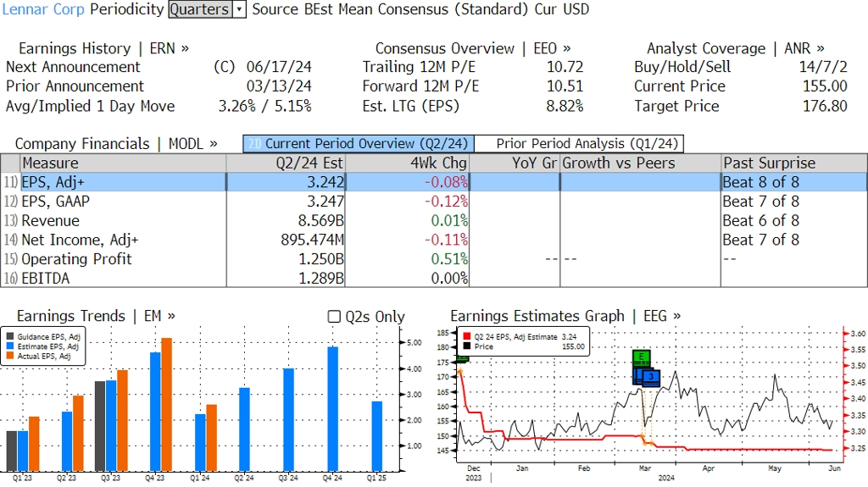868x487 pixels.
Task: Open the Lennar Corp link
Action: [x=43, y=9]
